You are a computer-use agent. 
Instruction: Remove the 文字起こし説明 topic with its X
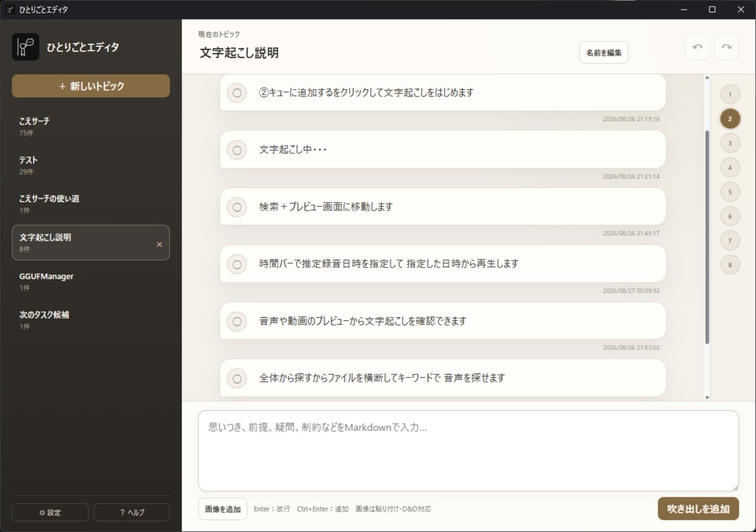[159, 244]
